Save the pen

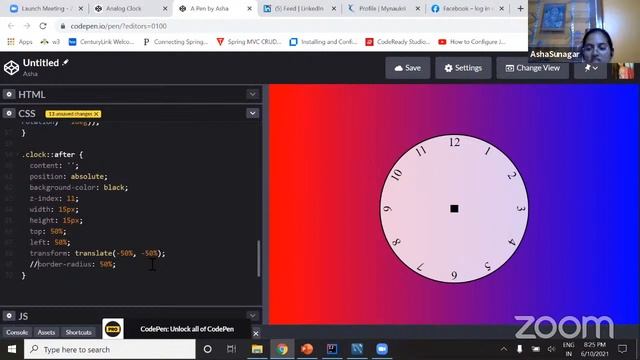pos(407,68)
